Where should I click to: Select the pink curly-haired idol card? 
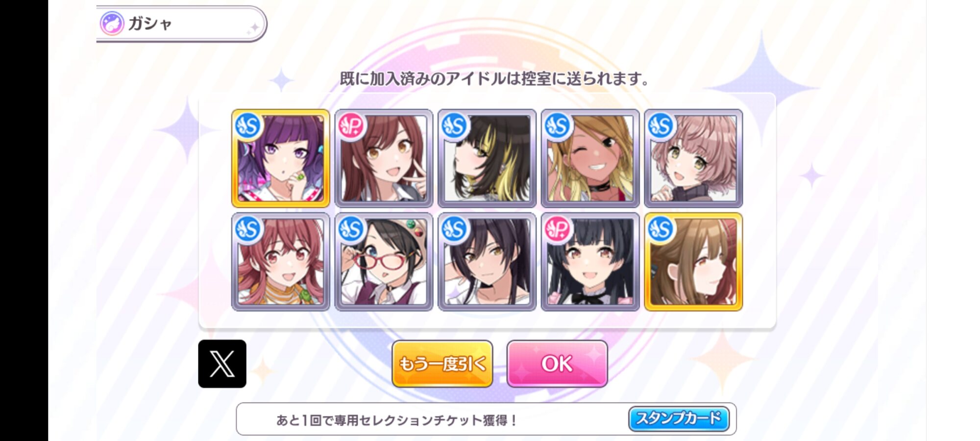[693, 158]
